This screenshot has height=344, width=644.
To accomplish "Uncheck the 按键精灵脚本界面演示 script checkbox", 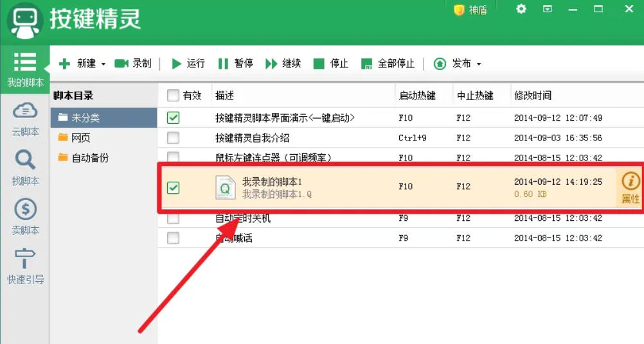I will click(x=173, y=118).
